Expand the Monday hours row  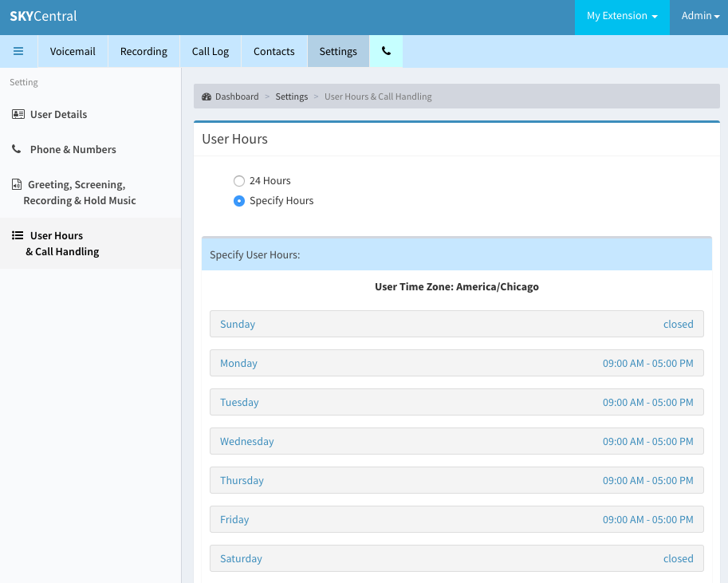(457, 363)
